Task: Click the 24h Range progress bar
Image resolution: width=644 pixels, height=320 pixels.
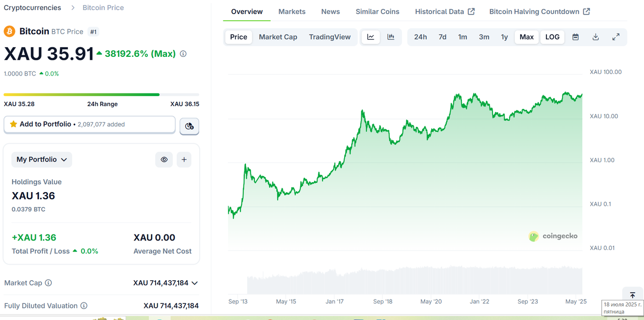Action: (x=101, y=95)
